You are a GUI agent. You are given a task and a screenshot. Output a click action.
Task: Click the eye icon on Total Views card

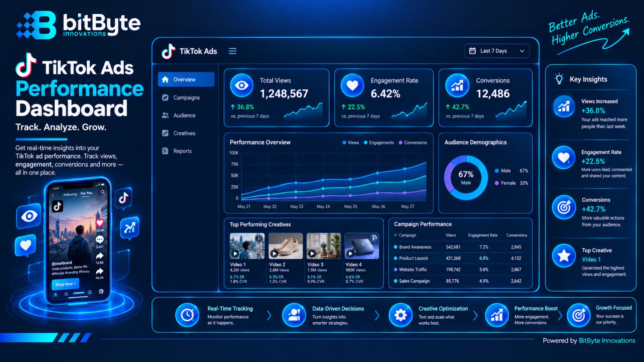[242, 85]
